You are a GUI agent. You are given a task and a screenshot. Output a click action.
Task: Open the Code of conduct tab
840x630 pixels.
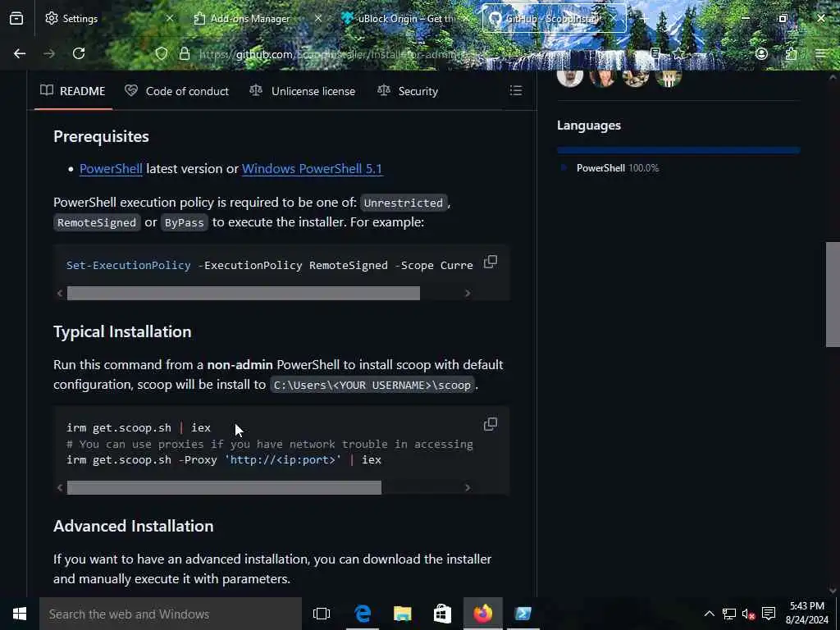(x=176, y=91)
